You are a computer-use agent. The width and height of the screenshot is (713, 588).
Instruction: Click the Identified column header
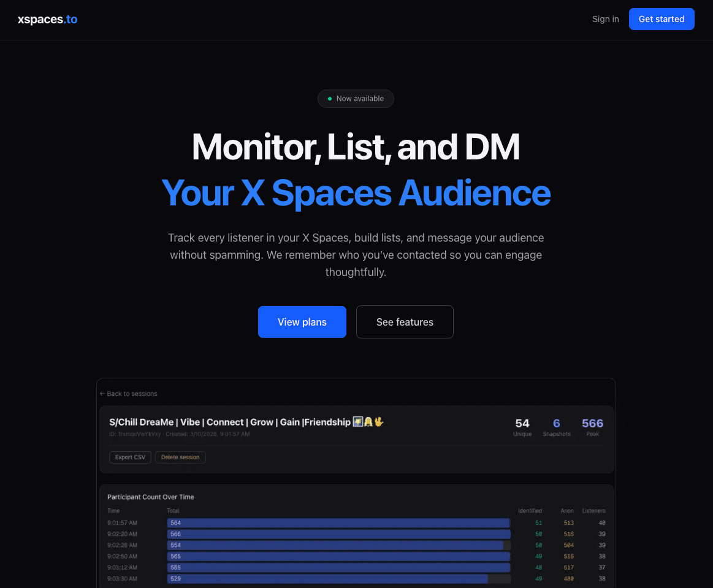[530, 510]
